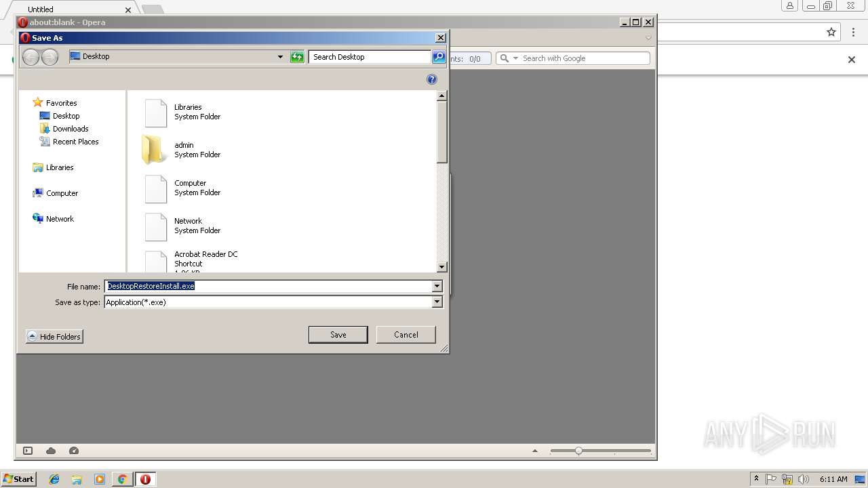Image resolution: width=868 pixels, height=488 pixels.
Task: Open Downloads in navigation pane
Action: click(x=64, y=129)
